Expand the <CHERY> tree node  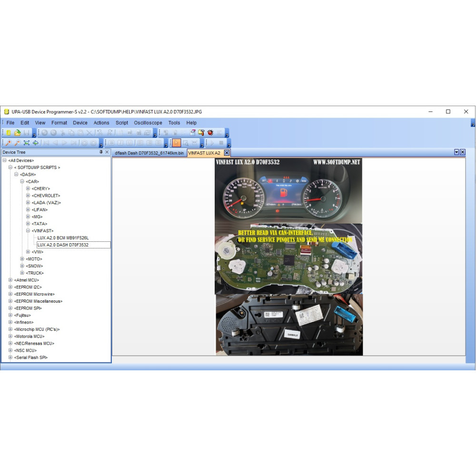[x=28, y=188]
